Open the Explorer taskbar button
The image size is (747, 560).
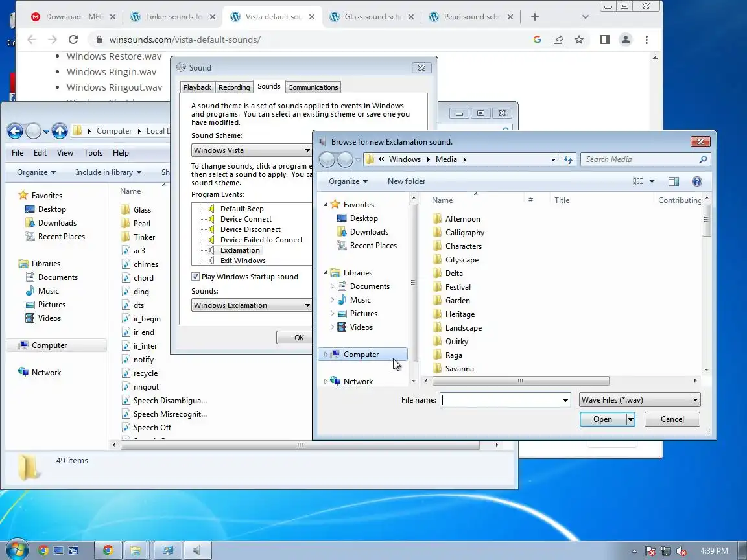coord(136,551)
